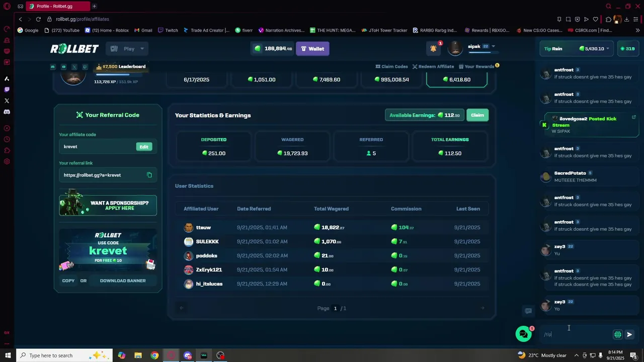Viewport: 644px width, 362px height.
Task: Click the chat message input field
Action: [x=576, y=334]
